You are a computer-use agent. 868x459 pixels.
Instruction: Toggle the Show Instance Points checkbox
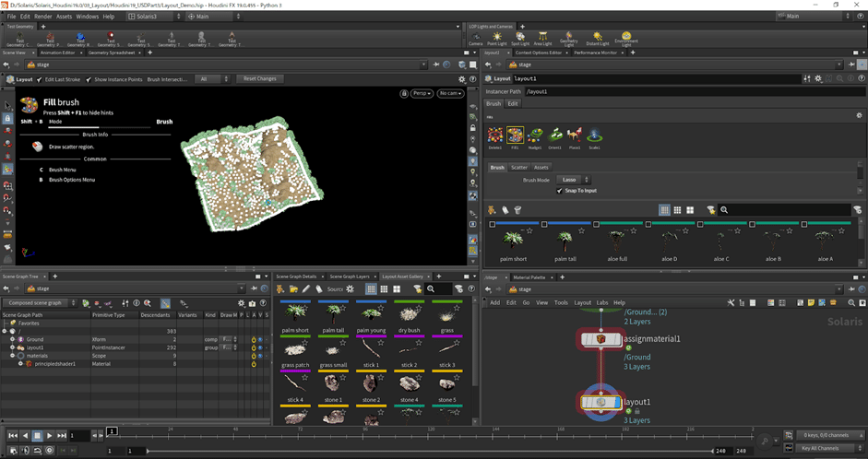point(89,79)
